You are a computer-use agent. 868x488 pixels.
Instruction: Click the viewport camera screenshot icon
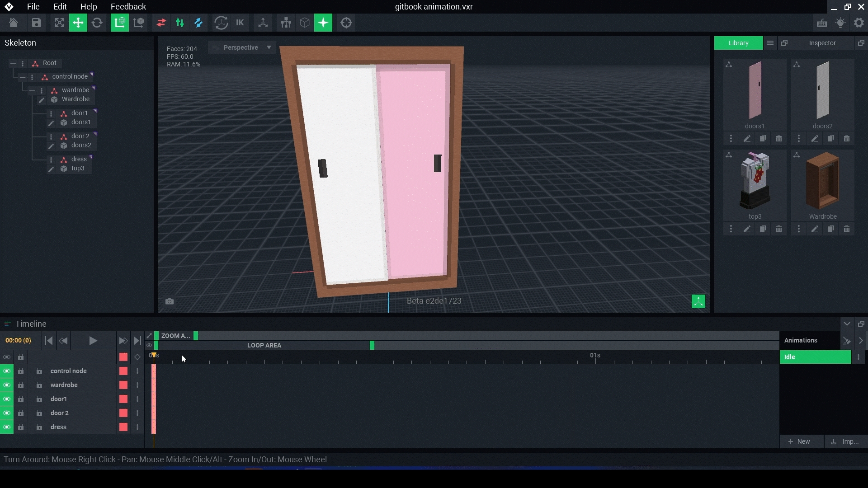click(x=170, y=301)
